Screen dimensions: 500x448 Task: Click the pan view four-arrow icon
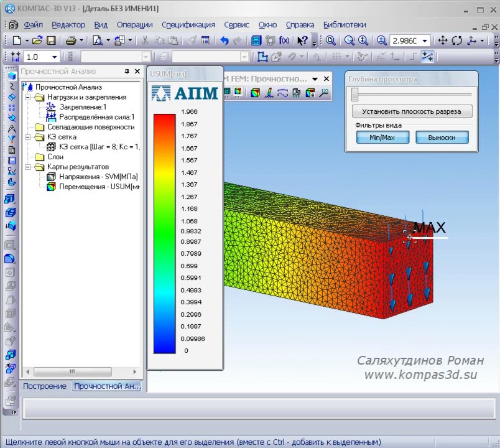[x=443, y=40]
